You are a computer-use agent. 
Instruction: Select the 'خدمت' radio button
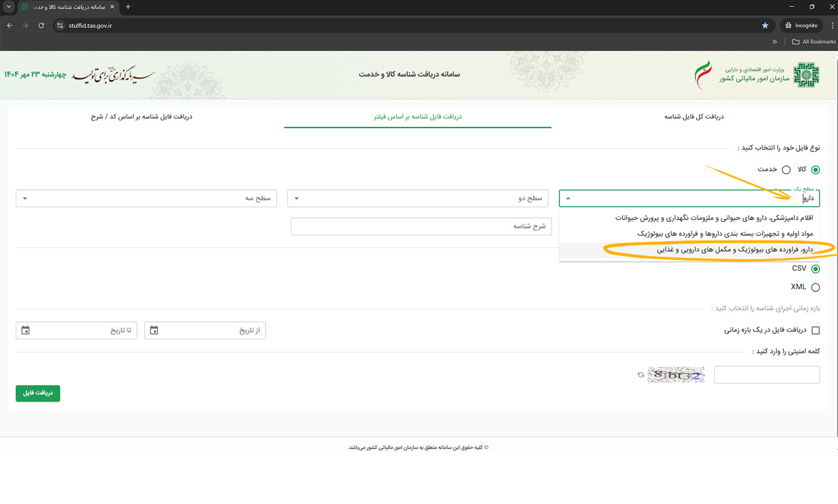[786, 170]
